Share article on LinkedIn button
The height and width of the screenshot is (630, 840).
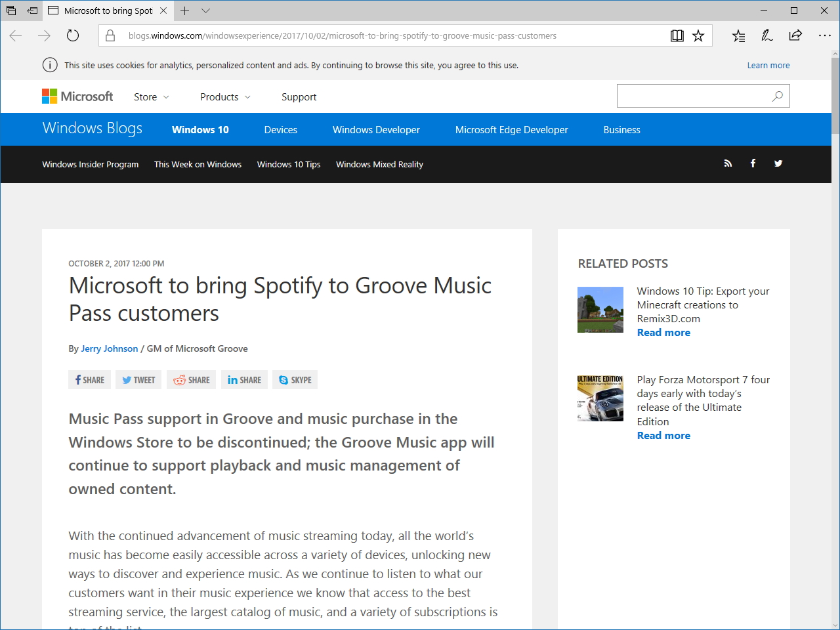pyautogui.click(x=244, y=380)
